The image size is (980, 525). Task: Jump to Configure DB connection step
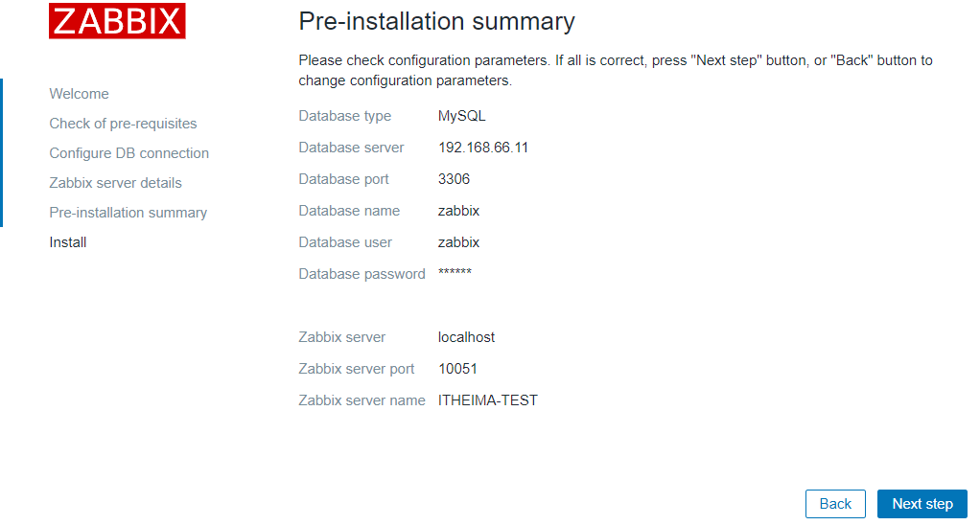point(128,153)
